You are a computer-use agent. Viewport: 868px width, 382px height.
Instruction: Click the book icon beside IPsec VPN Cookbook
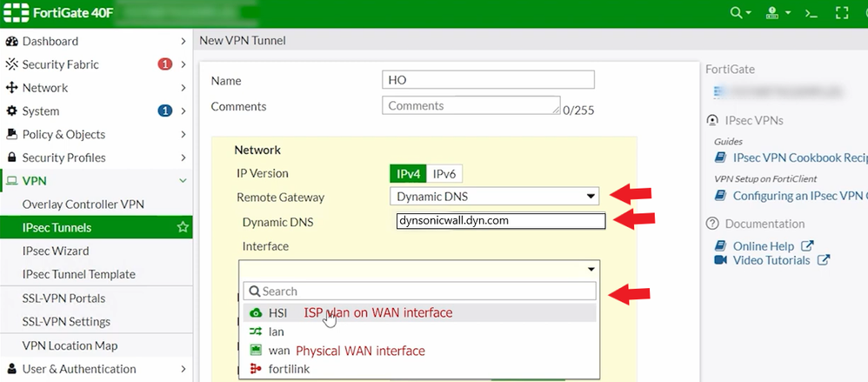720,157
